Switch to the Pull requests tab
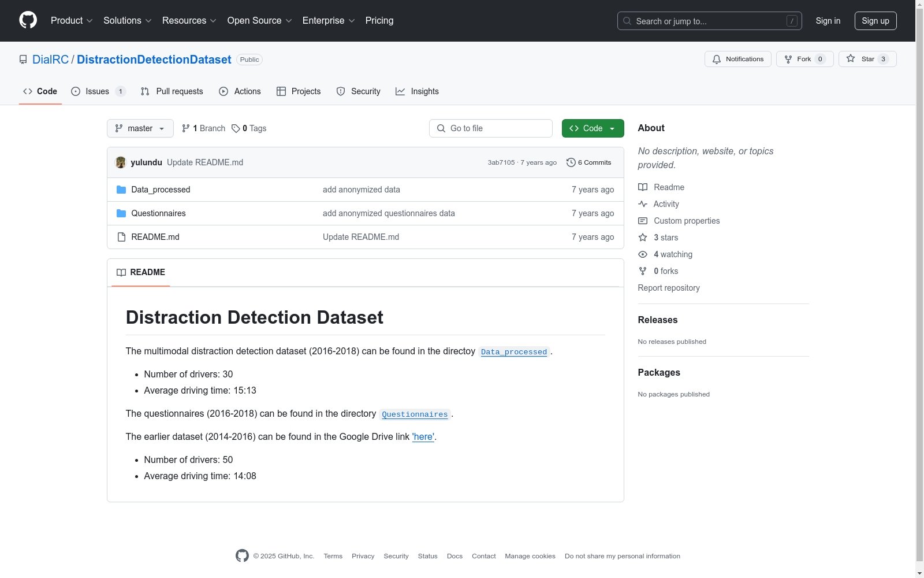 coord(172,91)
